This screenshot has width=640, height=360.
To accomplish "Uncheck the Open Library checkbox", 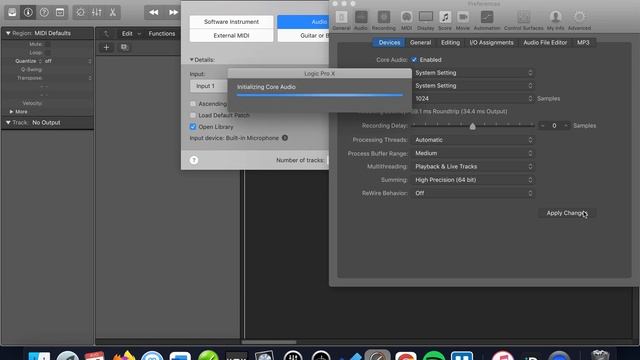I will pyautogui.click(x=193, y=127).
